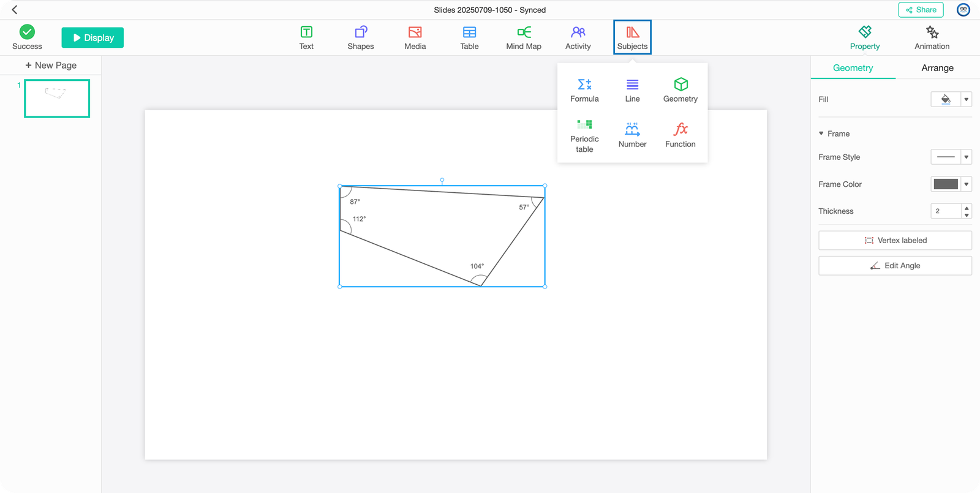Insert a Periodic table
This screenshot has width=980, height=493.
click(584, 135)
